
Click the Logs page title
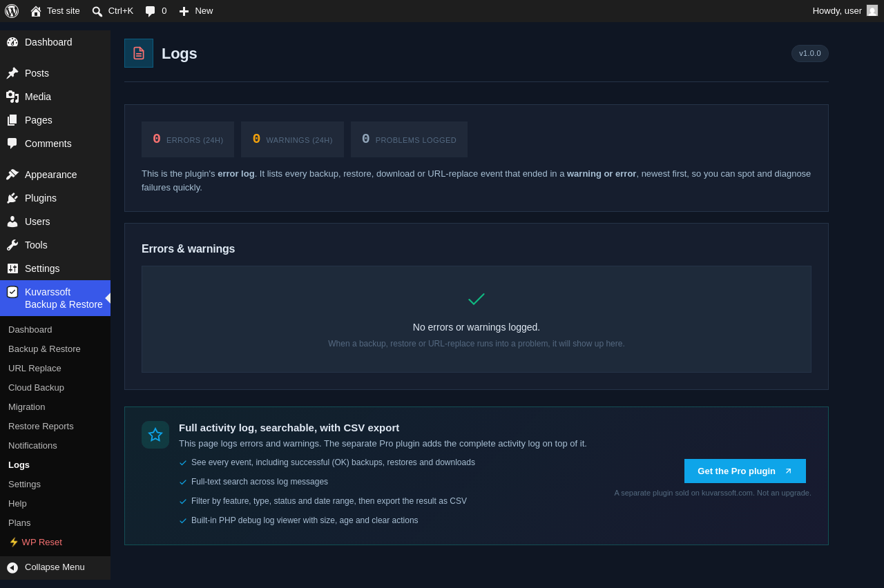180,53
